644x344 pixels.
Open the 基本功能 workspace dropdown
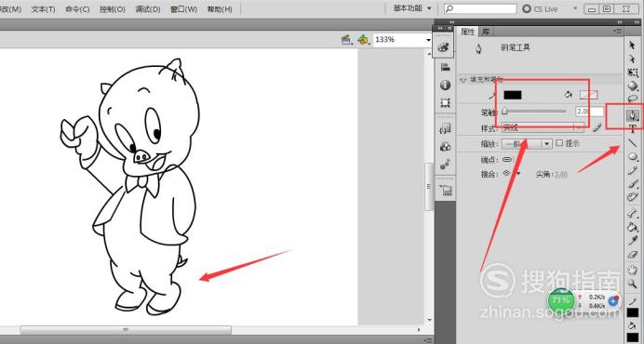pyautogui.click(x=412, y=8)
